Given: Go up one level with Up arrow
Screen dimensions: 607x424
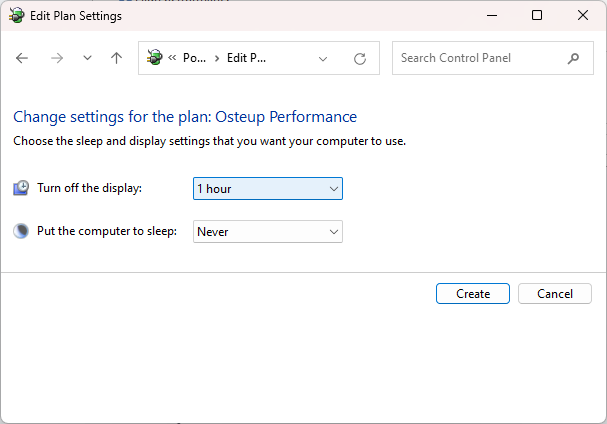Looking at the screenshot, I should [x=116, y=58].
